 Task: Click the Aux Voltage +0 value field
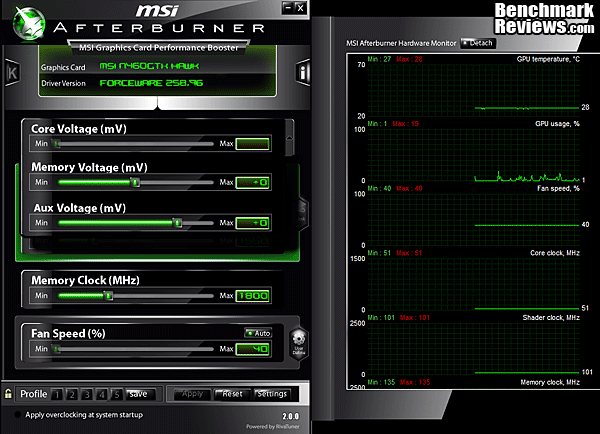(x=253, y=223)
